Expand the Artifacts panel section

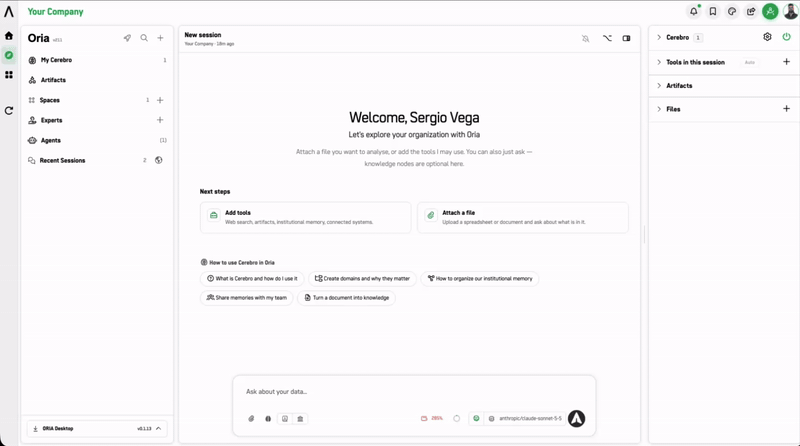pos(659,86)
